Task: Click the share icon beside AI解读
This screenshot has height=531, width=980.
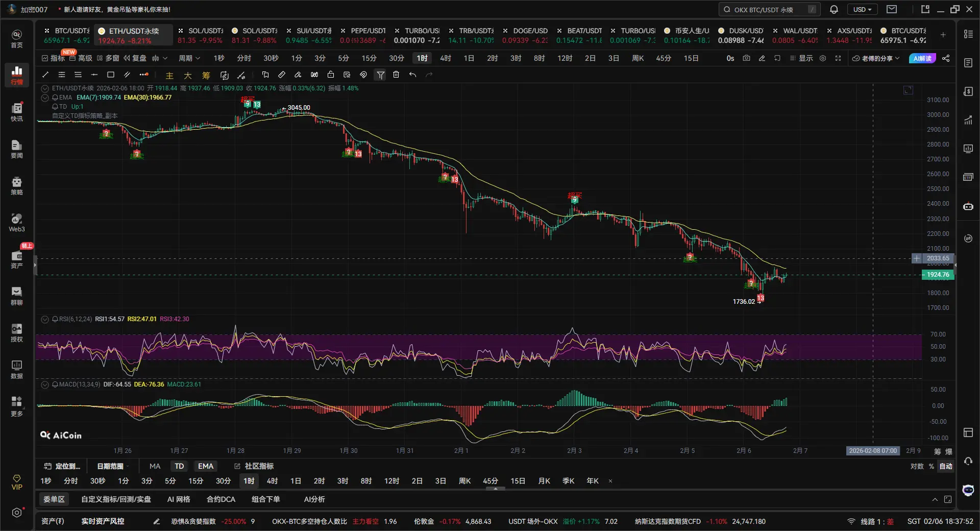Action: (x=946, y=58)
